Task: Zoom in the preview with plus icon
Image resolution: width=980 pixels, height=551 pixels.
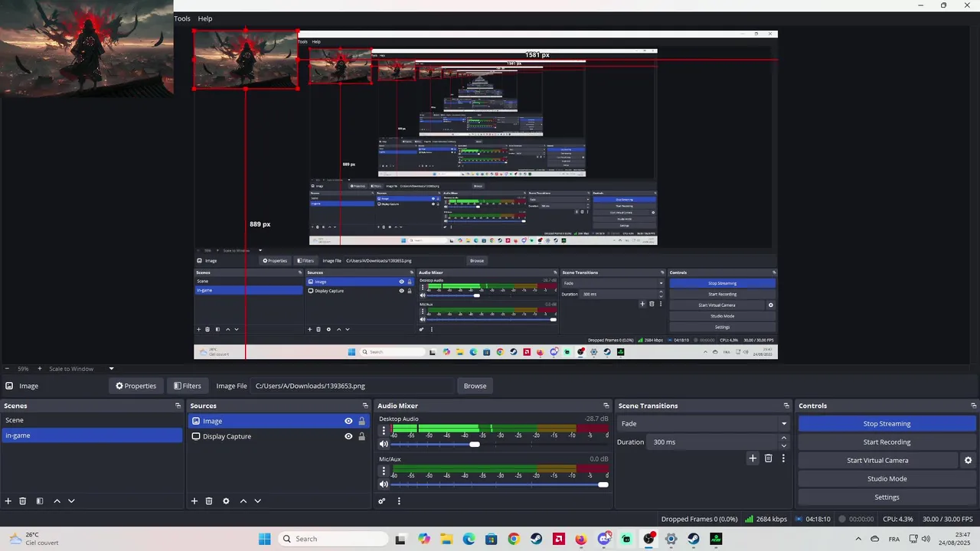Action: [41, 369]
